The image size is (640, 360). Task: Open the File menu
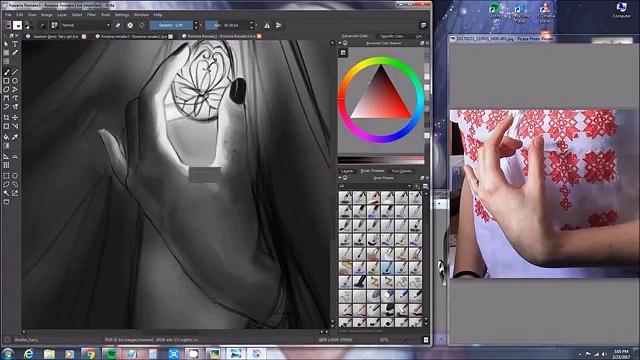[x=8, y=15]
